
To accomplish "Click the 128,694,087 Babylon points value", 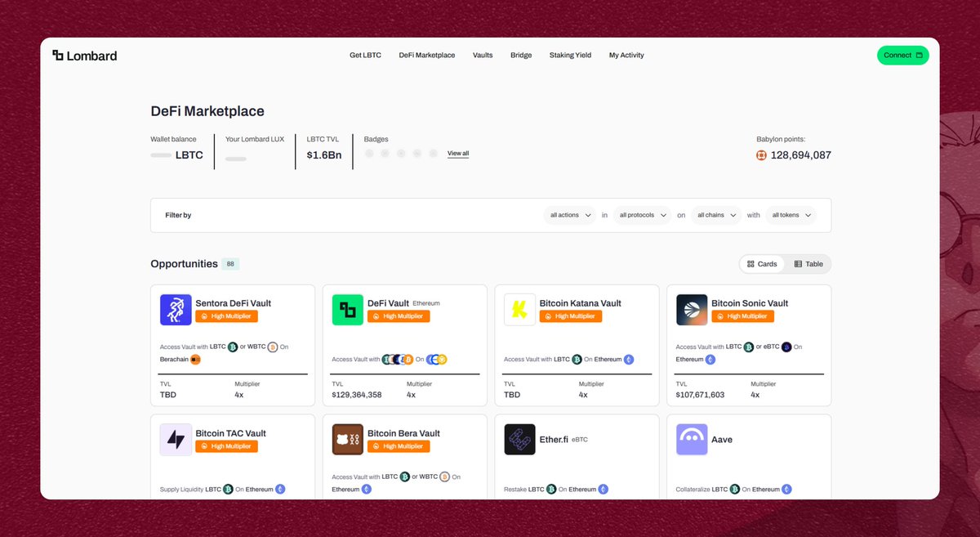I will [x=801, y=155].
